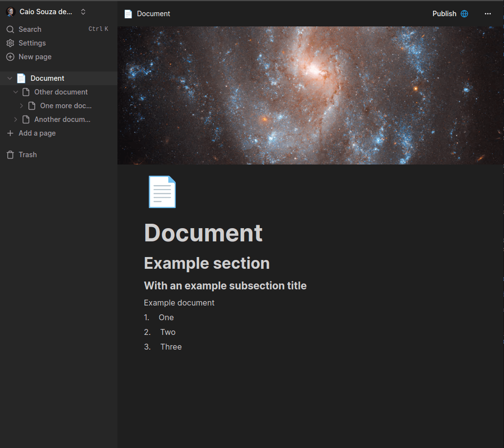Click the galaxy cover image
504x448 pixels.
pyautogui.click(x=310, y=95)
